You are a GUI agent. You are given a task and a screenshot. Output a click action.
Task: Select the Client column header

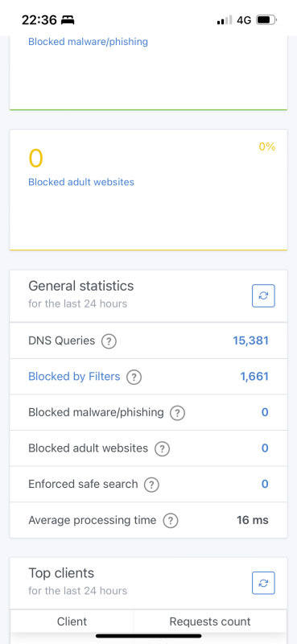(x=72, y=621)
